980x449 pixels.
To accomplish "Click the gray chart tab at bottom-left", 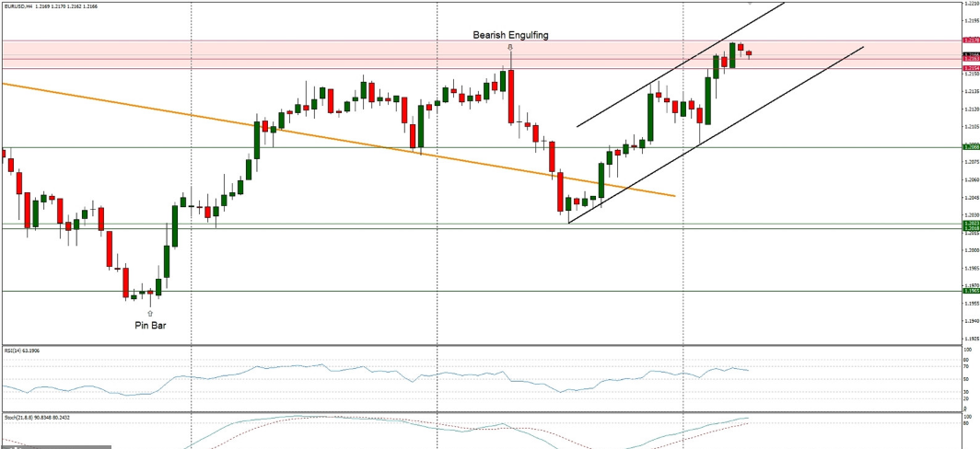I will 55,446.
